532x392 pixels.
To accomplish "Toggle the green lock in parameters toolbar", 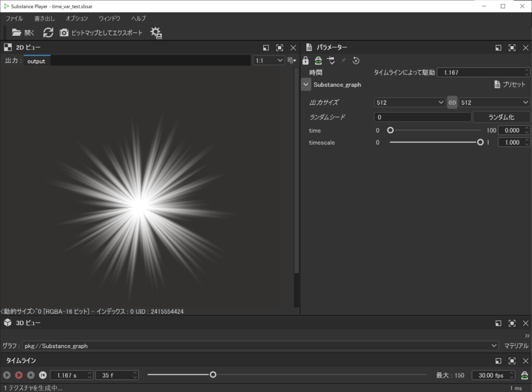I will [318, 61].
